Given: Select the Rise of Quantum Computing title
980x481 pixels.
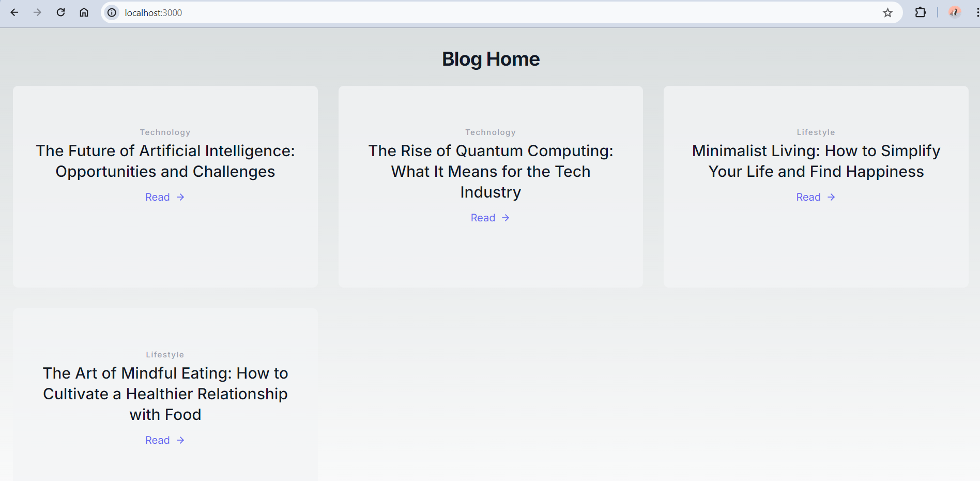Looking at the screenshot, I should pos(491,171).
